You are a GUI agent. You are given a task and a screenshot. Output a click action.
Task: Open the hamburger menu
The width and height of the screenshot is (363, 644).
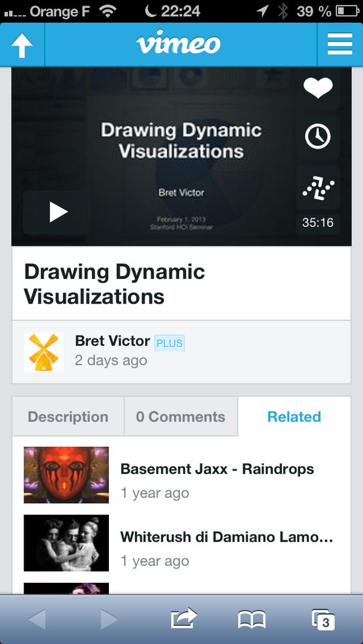(x=339, y=45)
